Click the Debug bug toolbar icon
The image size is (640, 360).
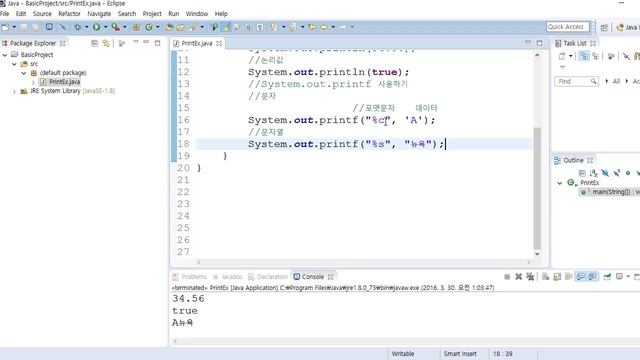(78, 27)
